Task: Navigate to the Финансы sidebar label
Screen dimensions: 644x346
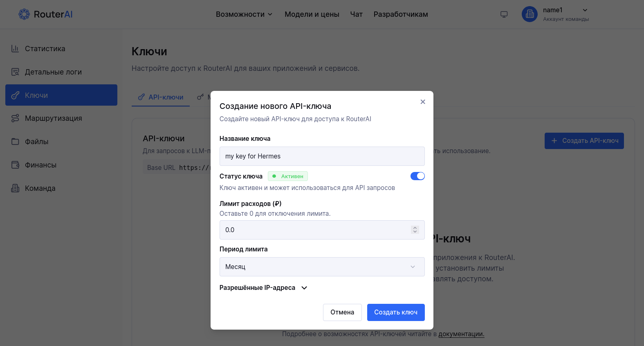Action: [41, 165]
